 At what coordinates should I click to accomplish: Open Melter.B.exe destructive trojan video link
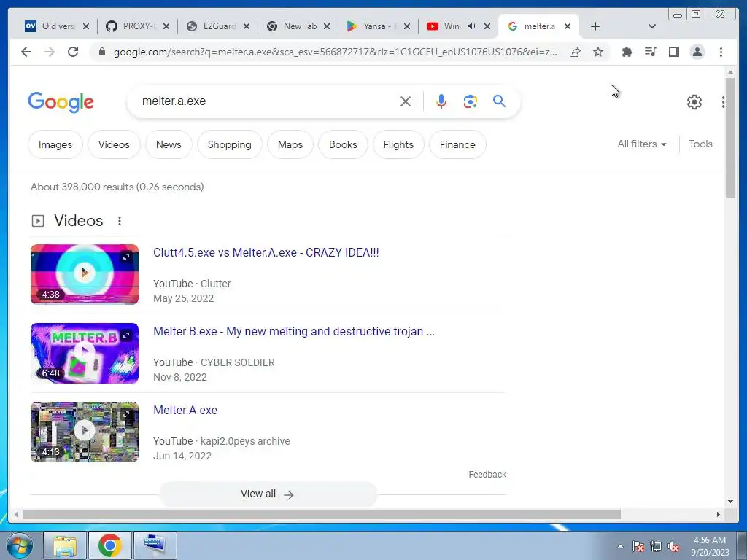294,332
